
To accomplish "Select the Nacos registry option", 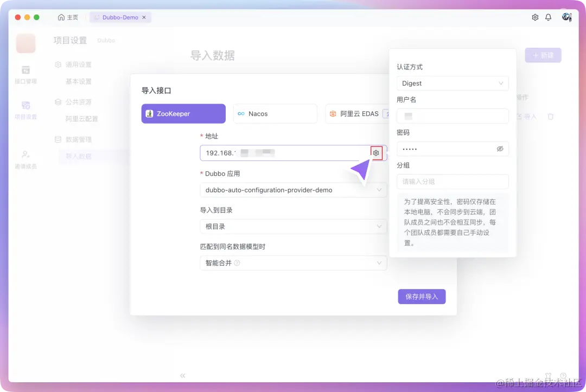I will [275, 113].
